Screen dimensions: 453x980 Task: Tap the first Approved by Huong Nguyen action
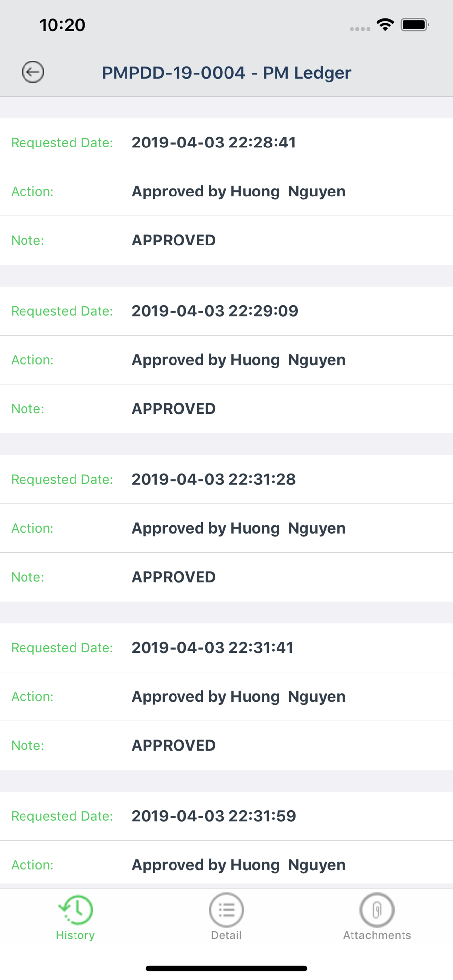(x=238, y=192)
